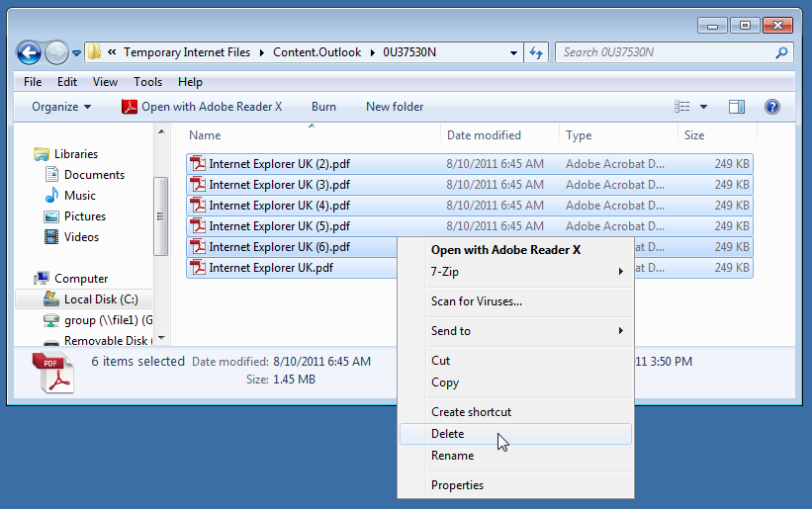Viewport: 812px width, 509px height.
Task: Click PDF icon of Internet Explorer UK (4).pdf
Action: 197,205
